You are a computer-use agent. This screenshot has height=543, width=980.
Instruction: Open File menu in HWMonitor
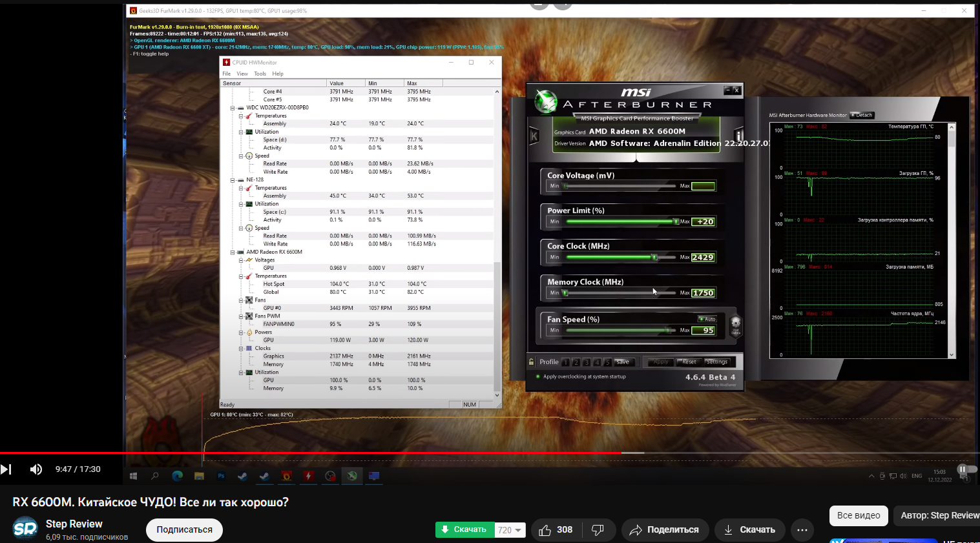click(x=227, y=74)
